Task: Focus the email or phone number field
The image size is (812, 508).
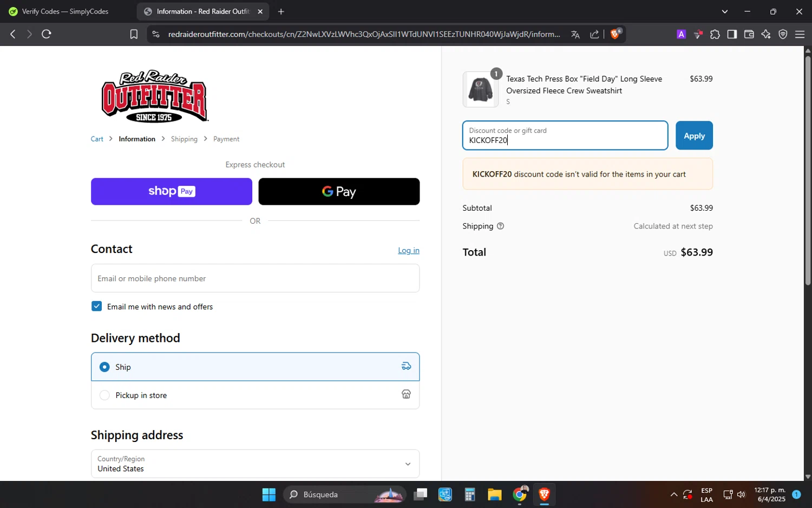Action: tap(255, 278)
